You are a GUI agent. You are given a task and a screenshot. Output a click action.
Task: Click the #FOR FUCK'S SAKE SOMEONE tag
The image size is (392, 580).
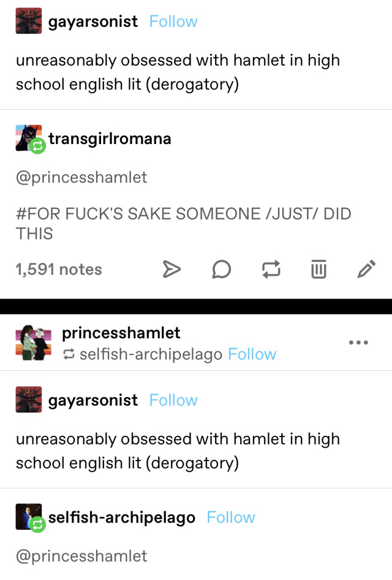(x=183, y=223)
